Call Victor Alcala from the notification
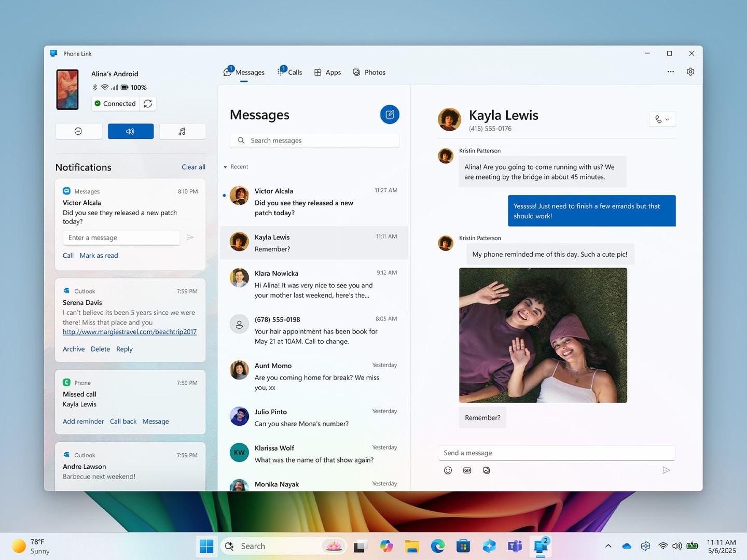 coord(68,256)
